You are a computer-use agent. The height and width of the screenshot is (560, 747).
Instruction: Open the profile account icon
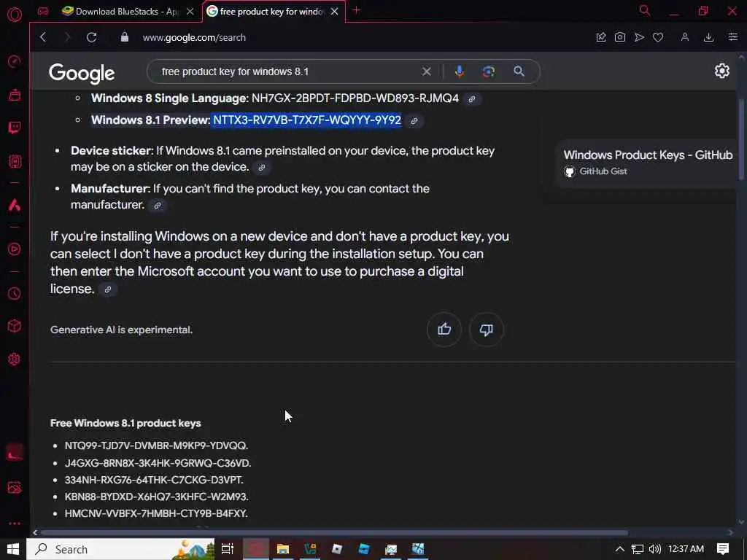684,37
